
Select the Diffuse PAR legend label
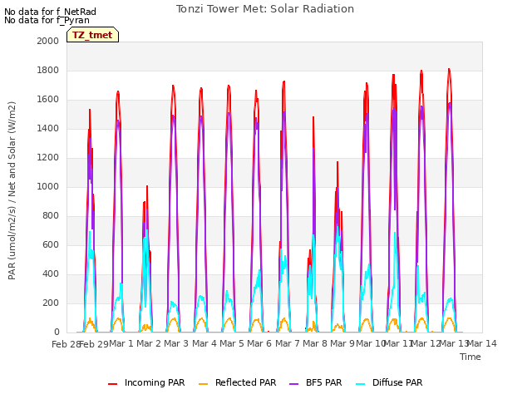397,382
